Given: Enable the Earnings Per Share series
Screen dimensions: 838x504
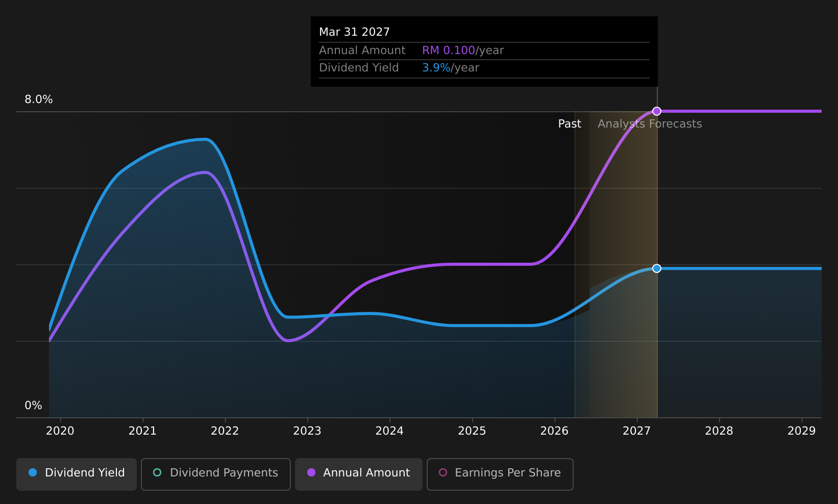Looking at the screenshot, I should coord(500,474).
